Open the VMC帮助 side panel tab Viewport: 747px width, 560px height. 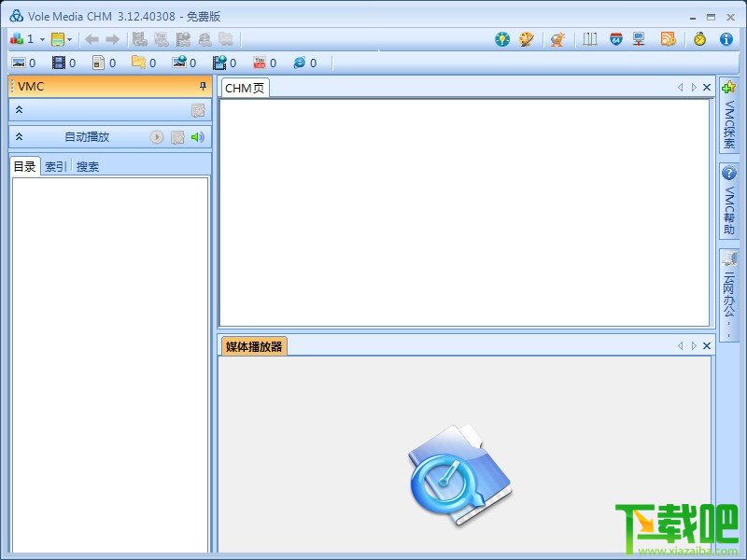pyautogui.click(x=729, y=201)
